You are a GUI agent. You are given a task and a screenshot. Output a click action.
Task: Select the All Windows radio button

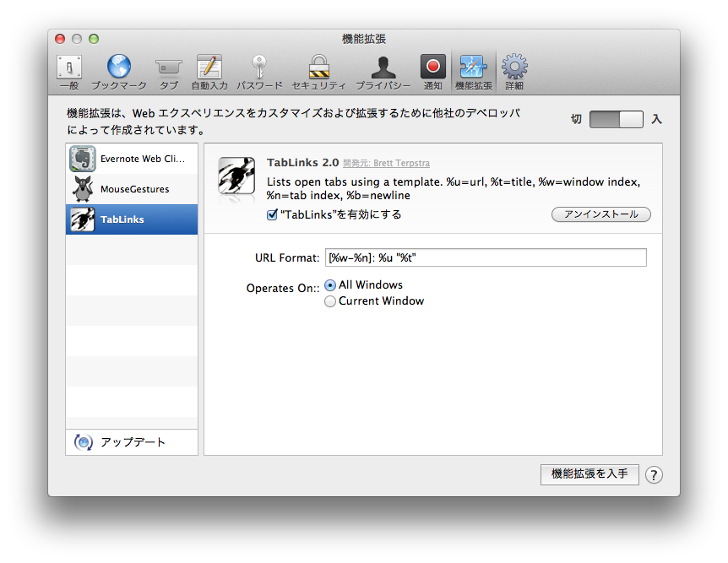[x=330, y=285]
